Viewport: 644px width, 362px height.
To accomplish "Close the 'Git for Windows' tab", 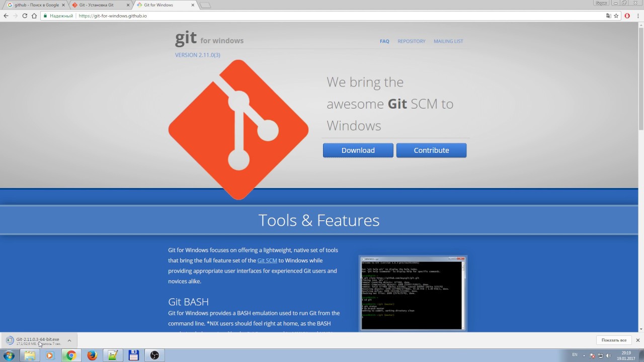I will (x=193, y=5).
